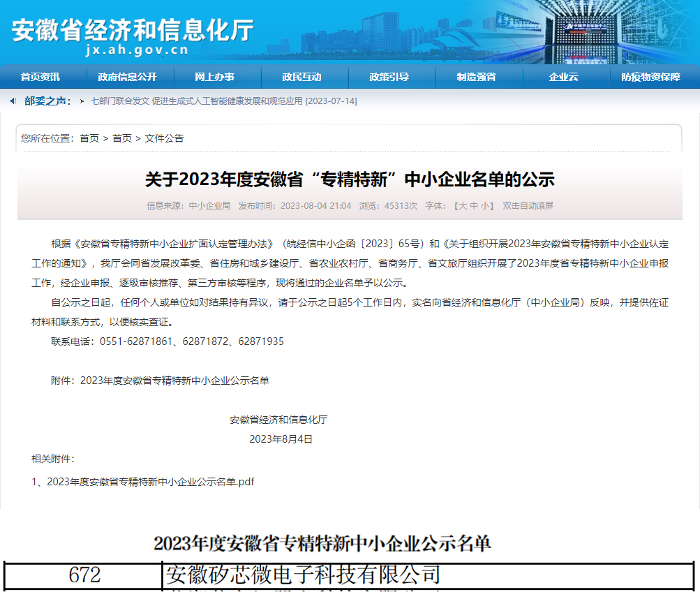Click the first 首页 breadcrumb link

click(89, 138)
